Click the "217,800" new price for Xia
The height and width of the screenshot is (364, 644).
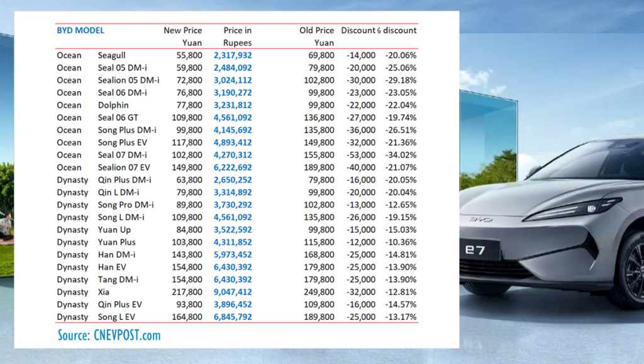(187, 292)
